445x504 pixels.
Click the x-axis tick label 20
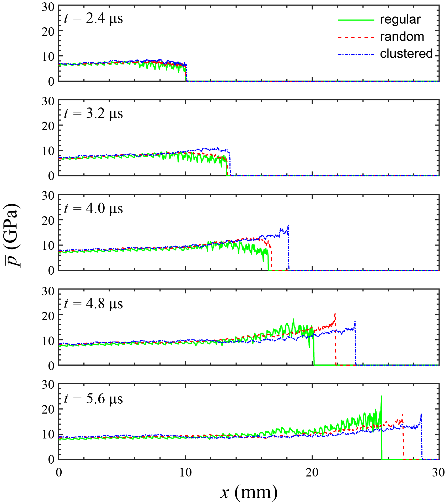(x=312, y=472)
